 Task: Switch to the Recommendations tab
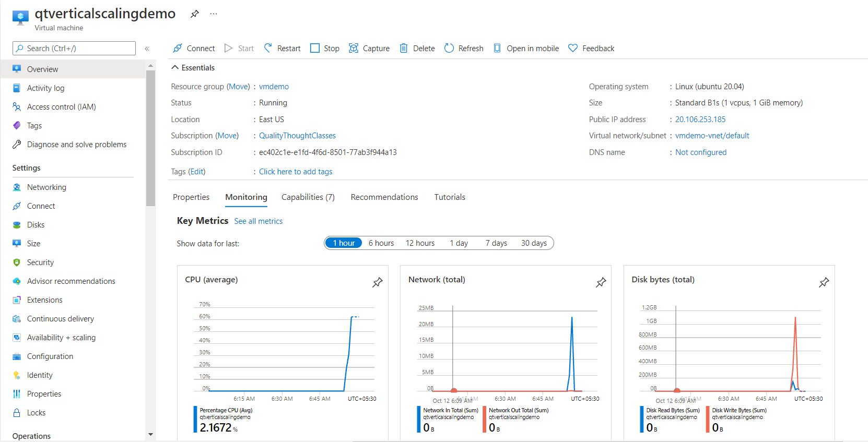[x=384, y=197]
